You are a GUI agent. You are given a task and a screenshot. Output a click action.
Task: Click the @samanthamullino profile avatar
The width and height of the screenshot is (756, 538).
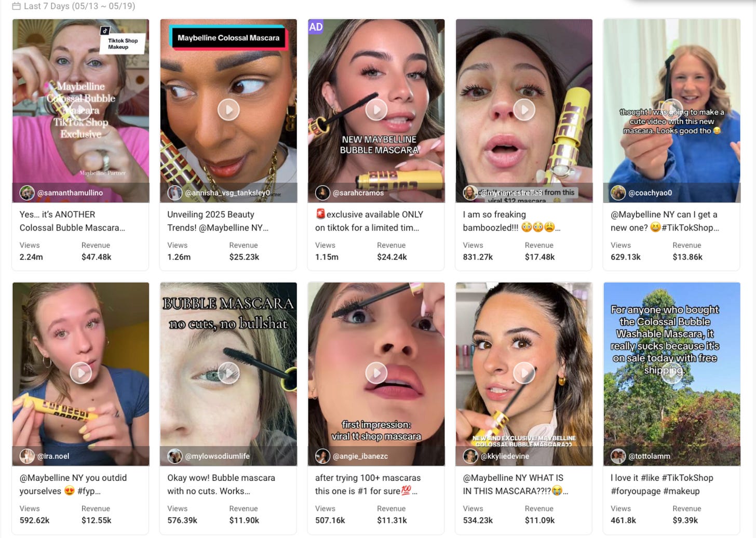pyautogui.click(x=27, y=193)
